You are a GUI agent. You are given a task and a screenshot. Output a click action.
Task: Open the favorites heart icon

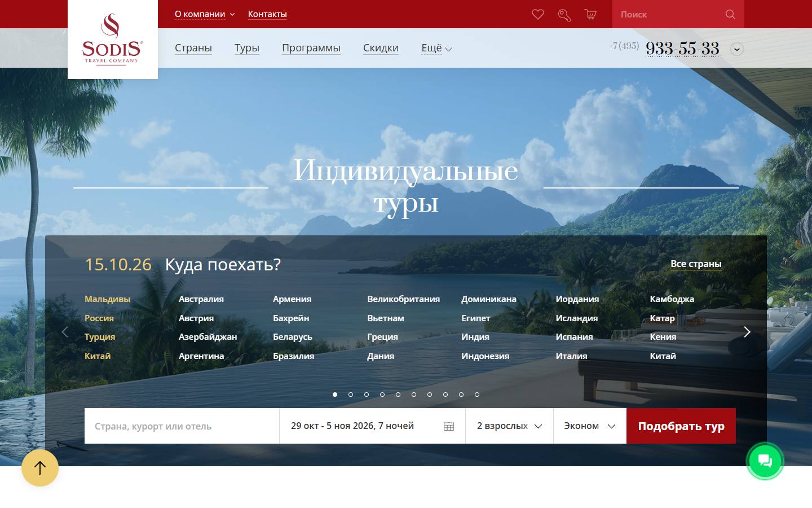[x=538, y=14]
